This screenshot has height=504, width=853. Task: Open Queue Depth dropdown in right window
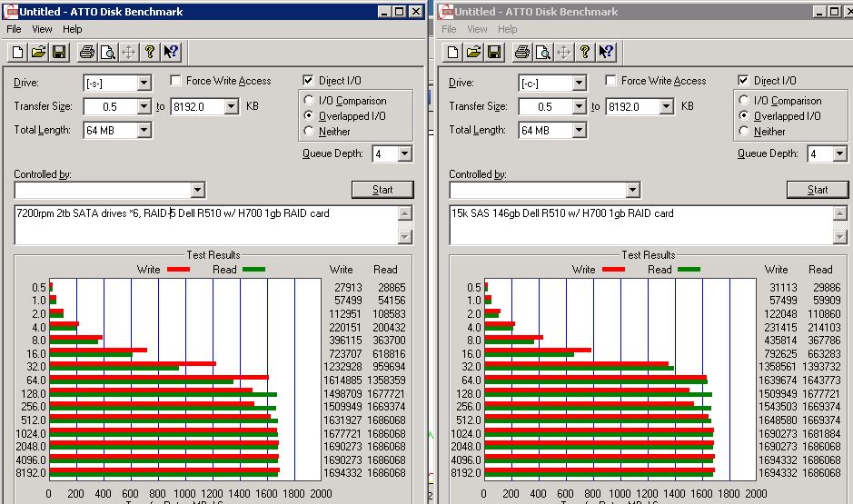[839, 153]
